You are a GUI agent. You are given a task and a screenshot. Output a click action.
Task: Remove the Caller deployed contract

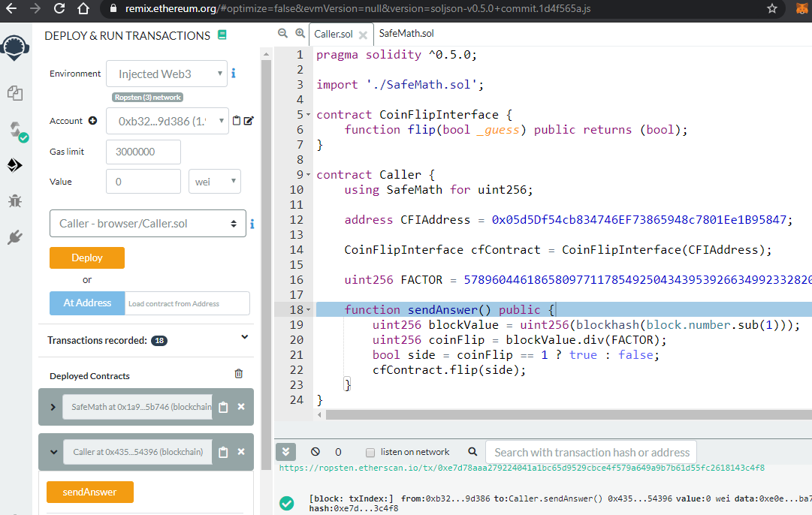tap(241, 452)
